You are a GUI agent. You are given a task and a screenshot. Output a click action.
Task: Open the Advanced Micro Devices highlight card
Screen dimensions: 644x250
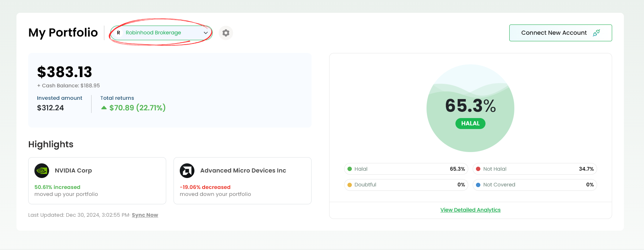[x=242, y=181]
